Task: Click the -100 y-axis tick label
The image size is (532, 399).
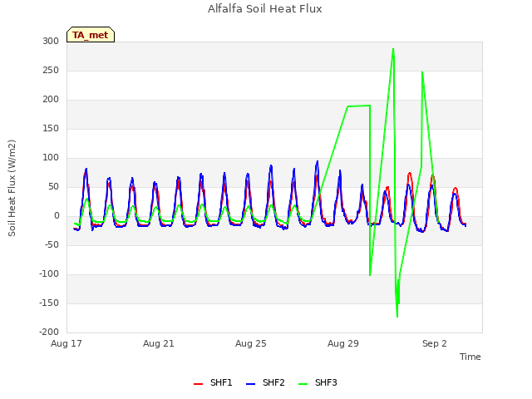Action: 49,273
